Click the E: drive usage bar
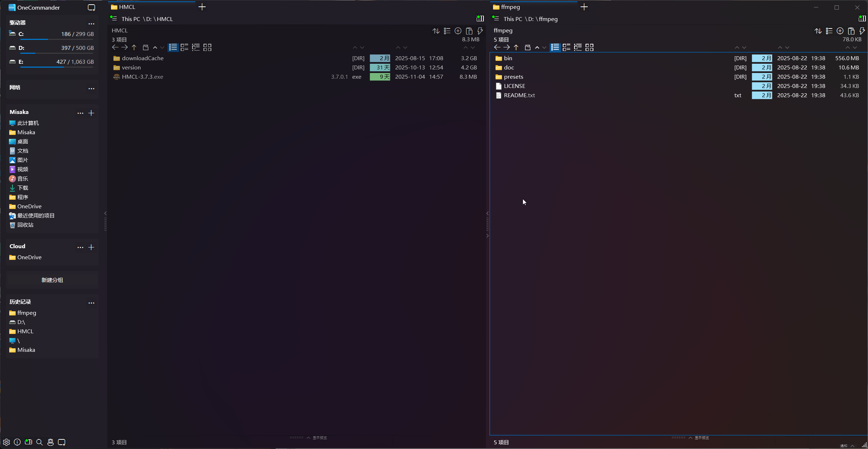 [x=57, y=67]
